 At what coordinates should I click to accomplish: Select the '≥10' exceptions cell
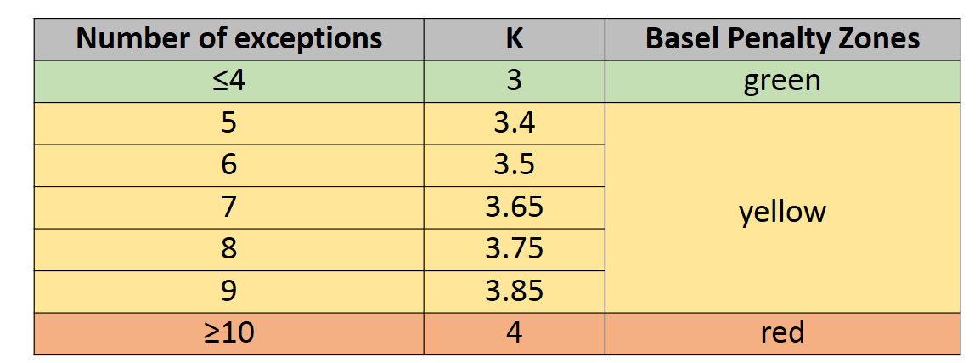click(x=228, y=333)
